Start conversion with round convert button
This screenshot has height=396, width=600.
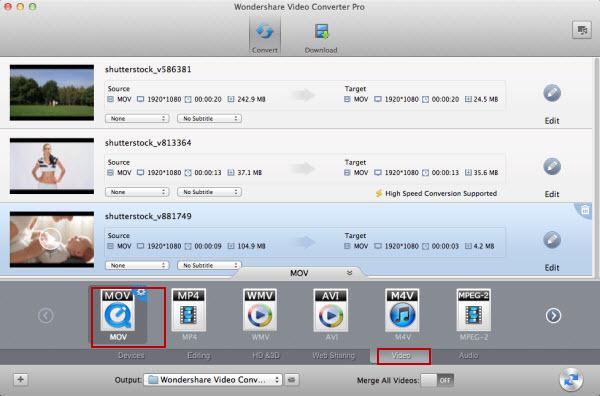(x=571, y=380)
